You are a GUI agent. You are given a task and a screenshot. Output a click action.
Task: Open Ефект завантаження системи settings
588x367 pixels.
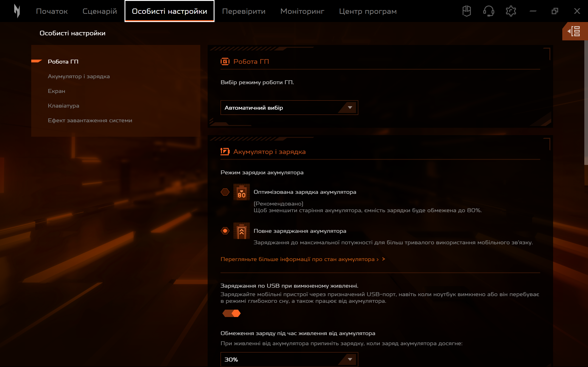(x=90, y=120)
